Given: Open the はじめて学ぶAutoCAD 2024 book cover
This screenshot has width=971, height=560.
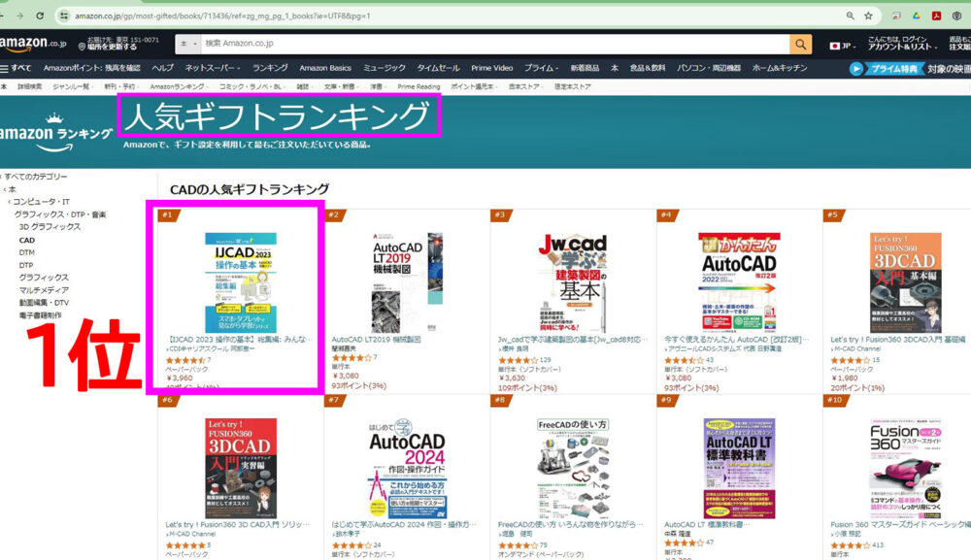Looking at the screenshot, I should (x=407, y=469).
